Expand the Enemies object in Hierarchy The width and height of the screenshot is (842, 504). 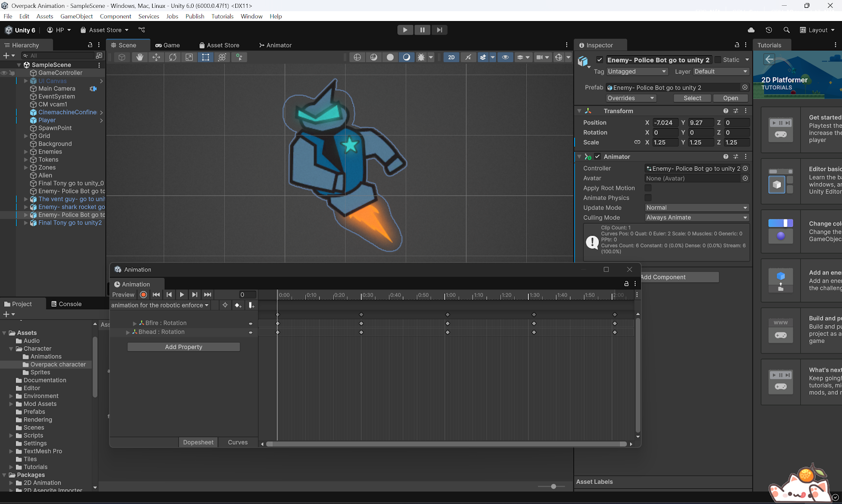(x=26, y=152)
